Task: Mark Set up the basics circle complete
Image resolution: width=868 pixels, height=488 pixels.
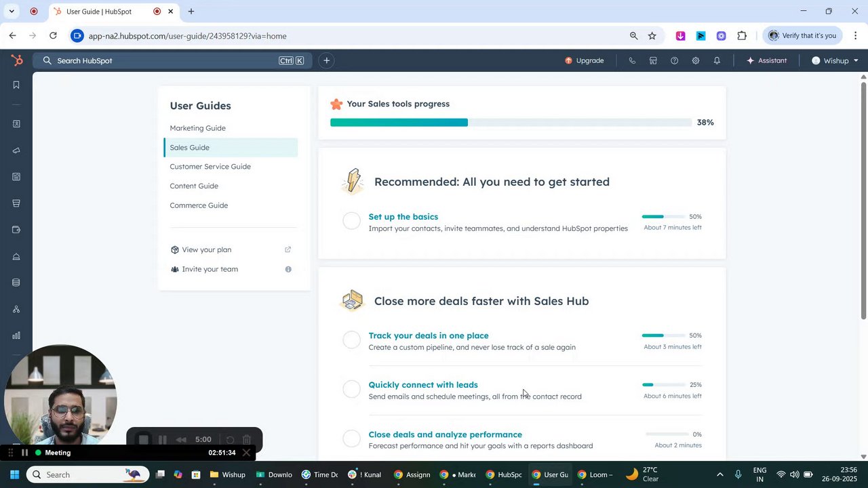Action: tap(351, 221)
